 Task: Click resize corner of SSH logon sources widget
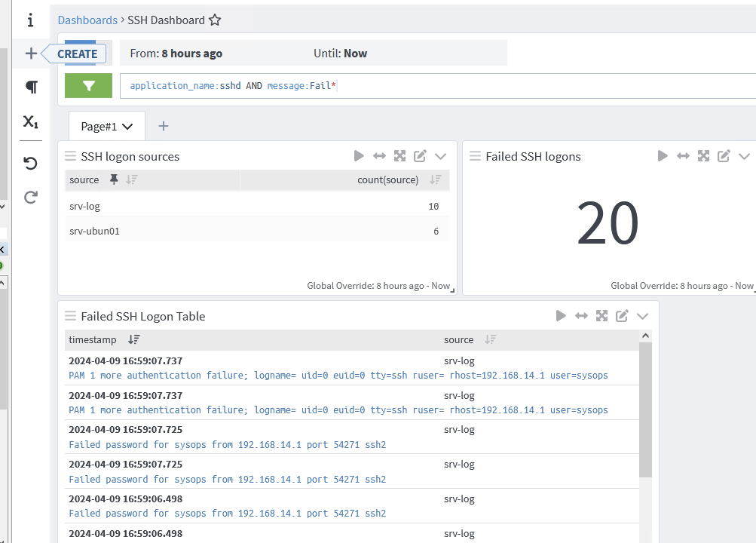pyautogui.click(x=453, y=290)
